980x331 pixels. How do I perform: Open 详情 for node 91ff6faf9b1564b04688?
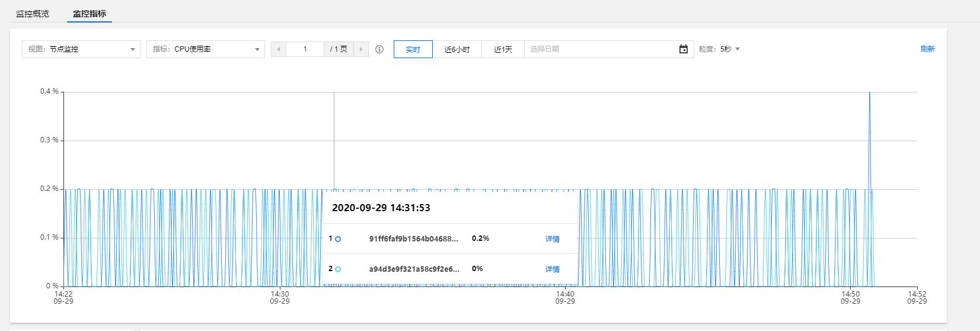(x=552, y=239)
